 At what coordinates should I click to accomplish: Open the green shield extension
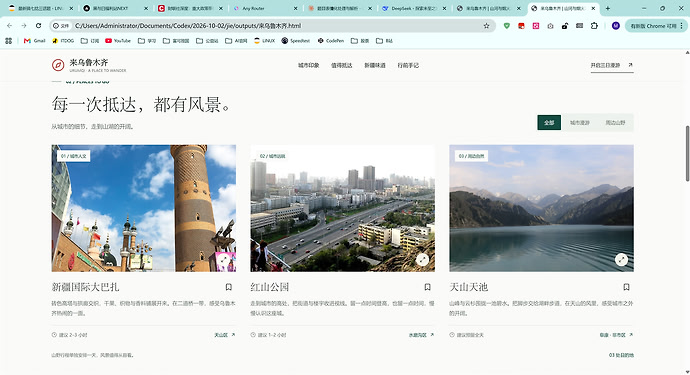point(507,26)
